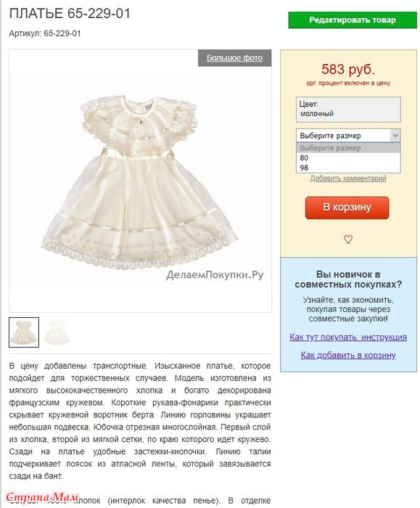Select size 80 from the list
The width and height of the screenshot is (420, 508).
(x=348, y=157)
